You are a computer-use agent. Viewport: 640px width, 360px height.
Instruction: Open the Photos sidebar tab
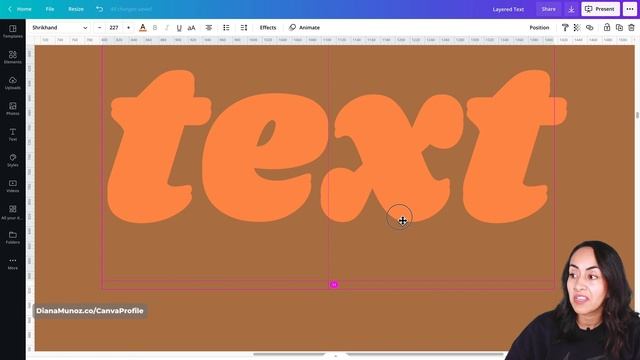[x=13, y=109]
